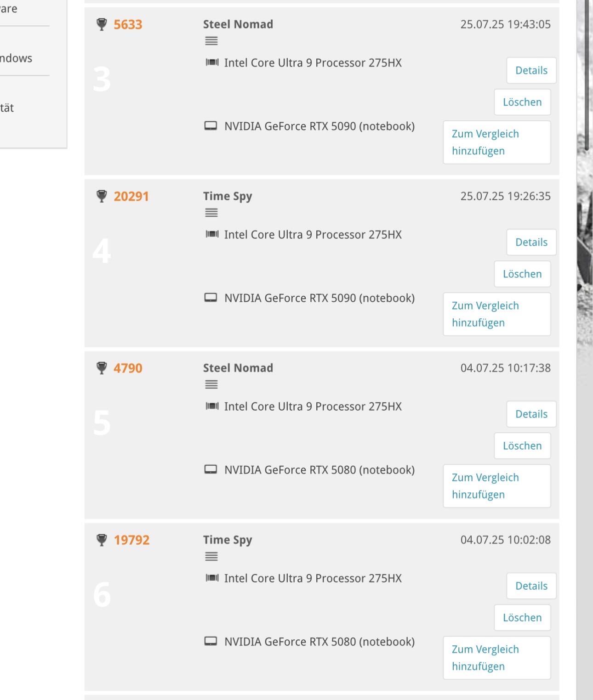Click the trophy icon beside score 4790
The height and width of the screenshot is (700, 593).
(102, 368)
